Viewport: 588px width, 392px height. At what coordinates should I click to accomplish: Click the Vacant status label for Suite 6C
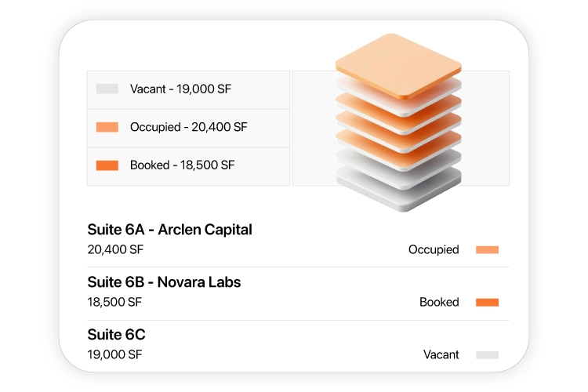tap(441, 354)
